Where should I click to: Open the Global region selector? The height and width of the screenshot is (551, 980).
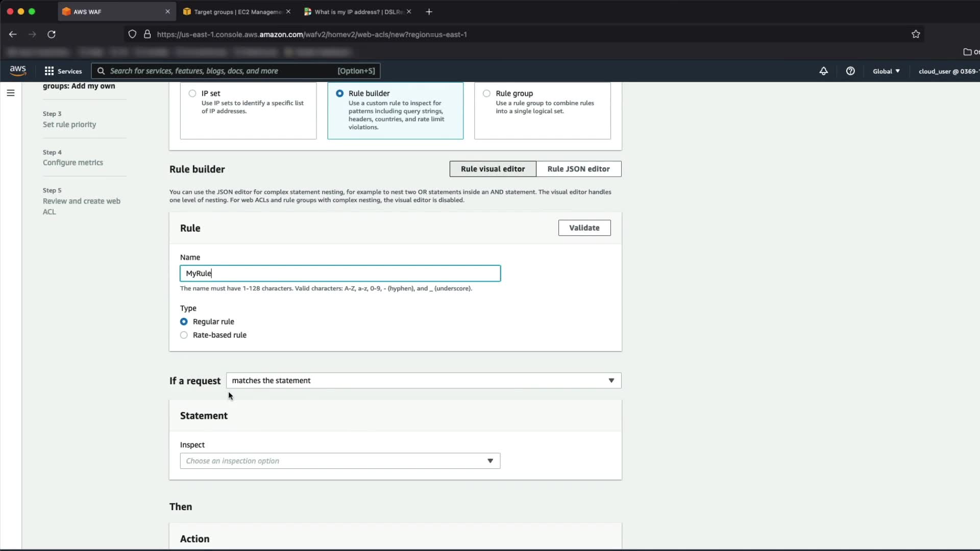[x=886, y=71]
